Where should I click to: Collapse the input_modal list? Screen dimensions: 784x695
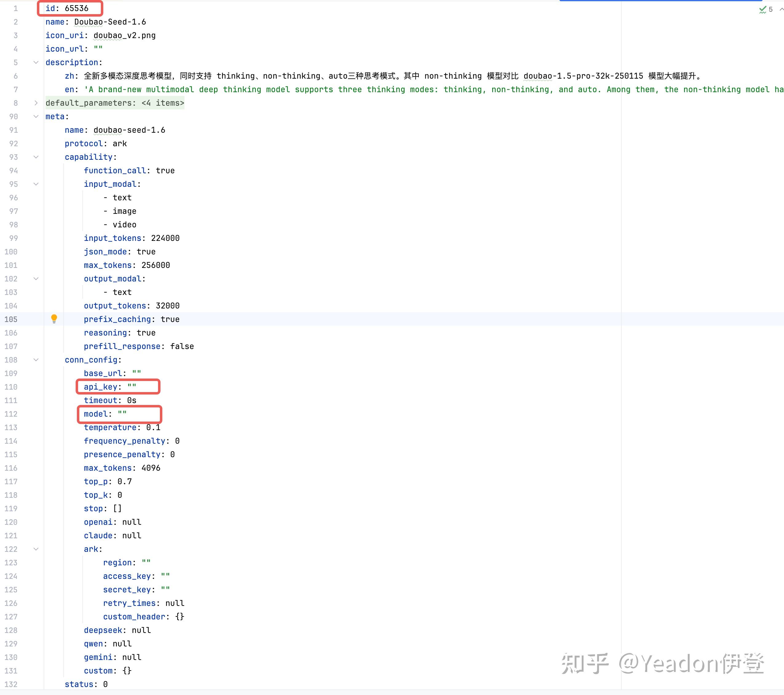pos(36,184)
